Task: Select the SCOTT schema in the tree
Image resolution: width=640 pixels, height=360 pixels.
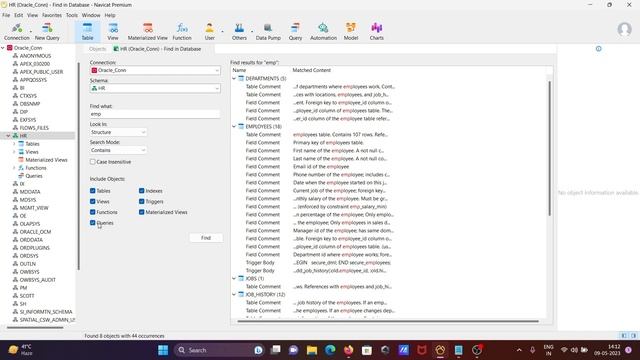Action: [x=27, y=296]
